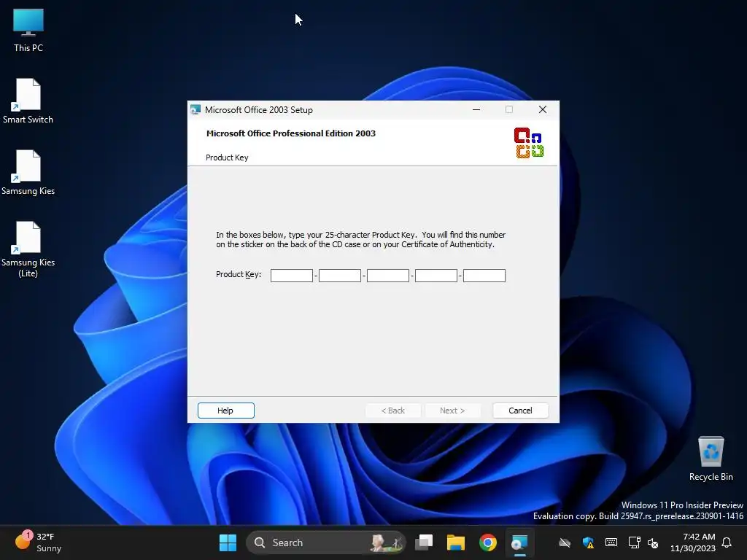
Task: Select the Samsung Kies desktop shortcut
Action: coord(28,172)
